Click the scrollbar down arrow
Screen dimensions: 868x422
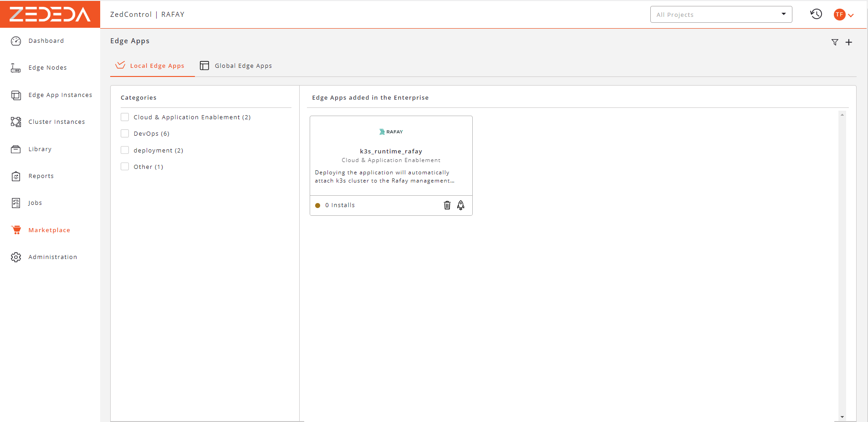click(x=842, y=417)
